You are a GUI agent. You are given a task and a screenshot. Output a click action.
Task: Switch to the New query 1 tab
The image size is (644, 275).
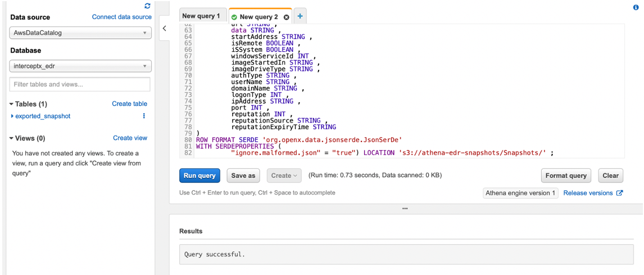201,16
